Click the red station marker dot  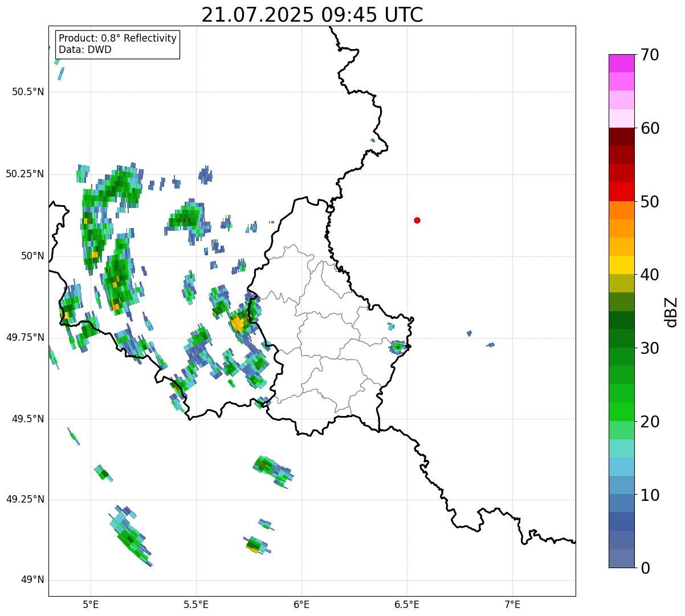point(417,220)
